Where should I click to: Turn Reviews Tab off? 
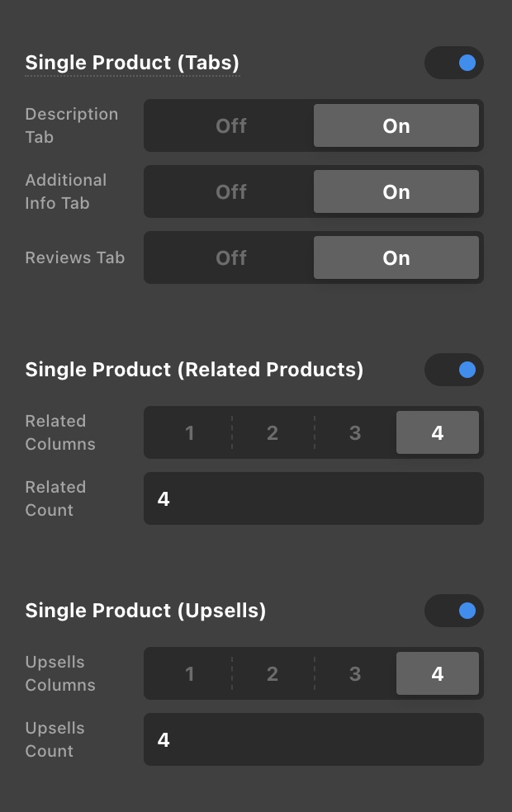click(231, 258)
